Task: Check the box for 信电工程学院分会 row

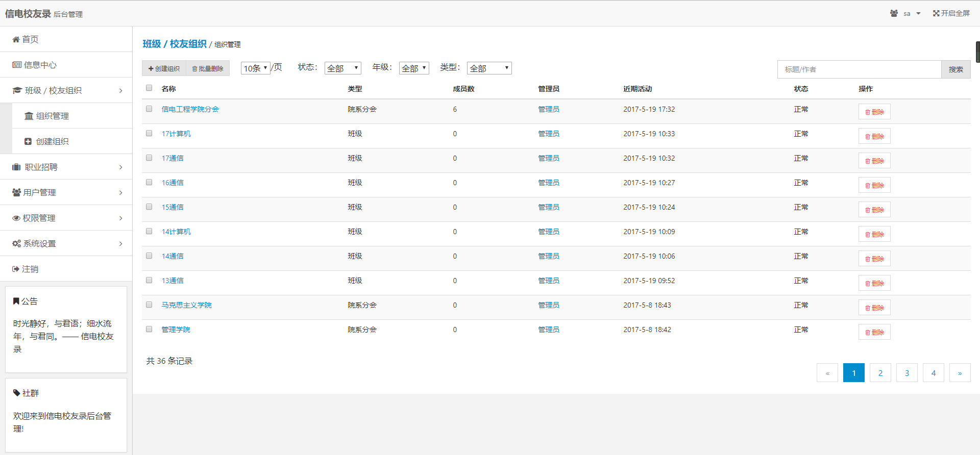Action: tap(149, 109)
